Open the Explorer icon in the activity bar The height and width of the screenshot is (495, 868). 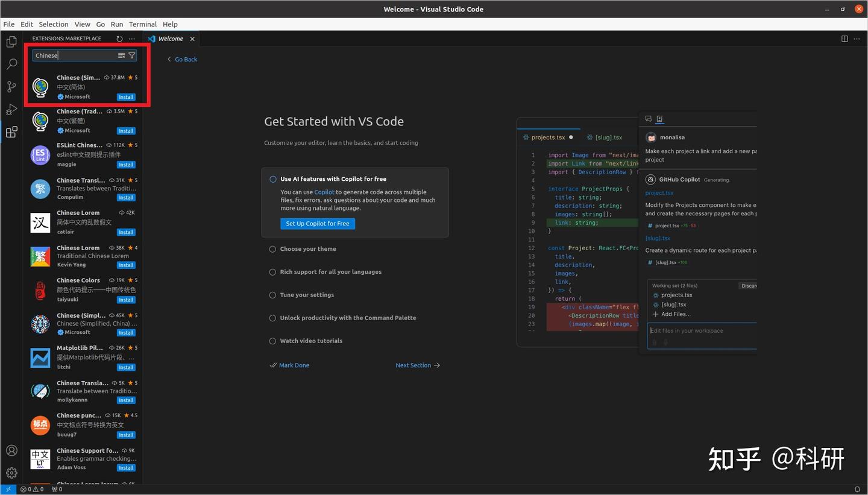pos(11,41)
